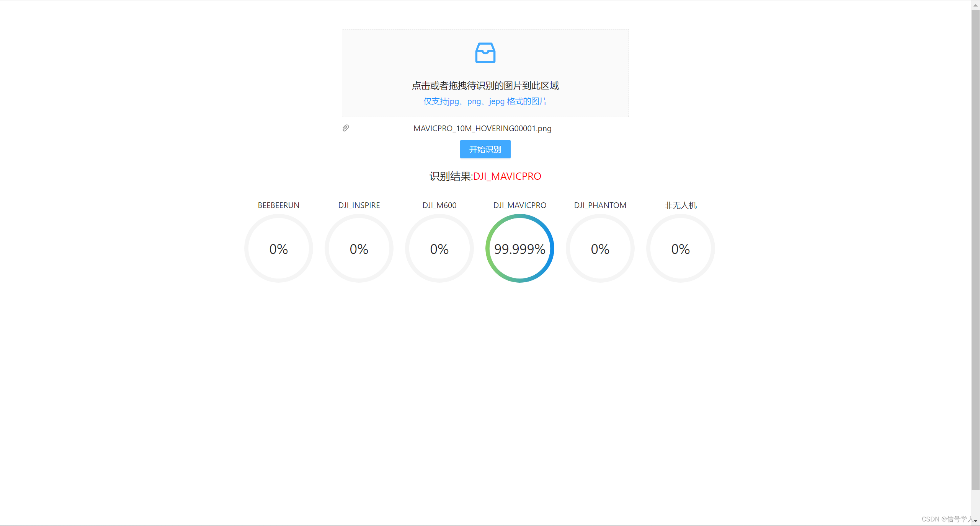Image resolution: width=980 pixels, height=526 pixels.
Task: Click the 识别结果 label
Action: pyautogui.click(x=450, y=176)
